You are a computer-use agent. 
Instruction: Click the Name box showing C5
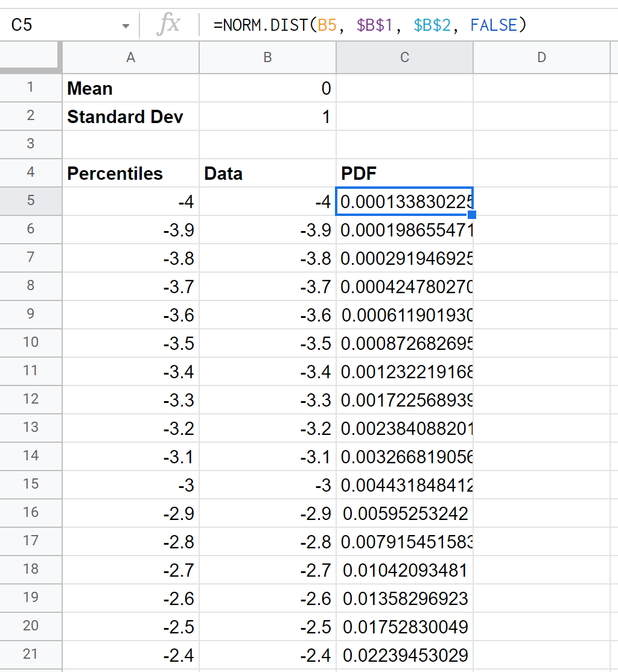point(60,25)
